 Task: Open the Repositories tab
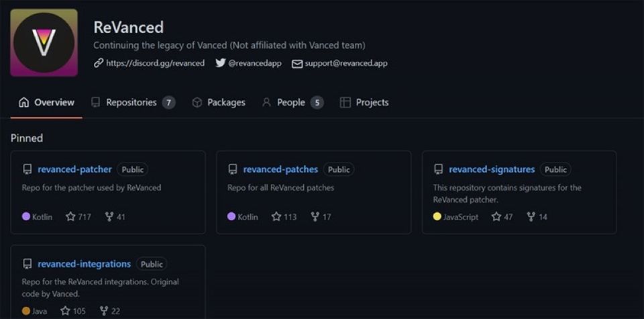[132, 103]
